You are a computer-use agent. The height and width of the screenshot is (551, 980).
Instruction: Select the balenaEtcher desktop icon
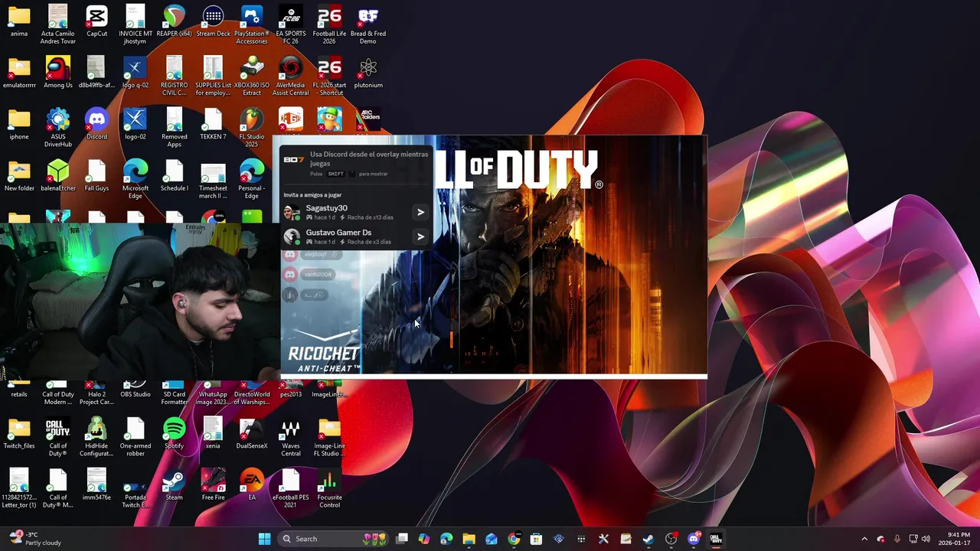58,175
